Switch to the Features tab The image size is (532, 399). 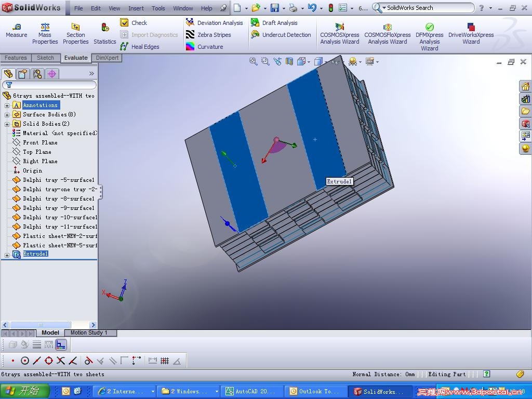tap(16, 58)
